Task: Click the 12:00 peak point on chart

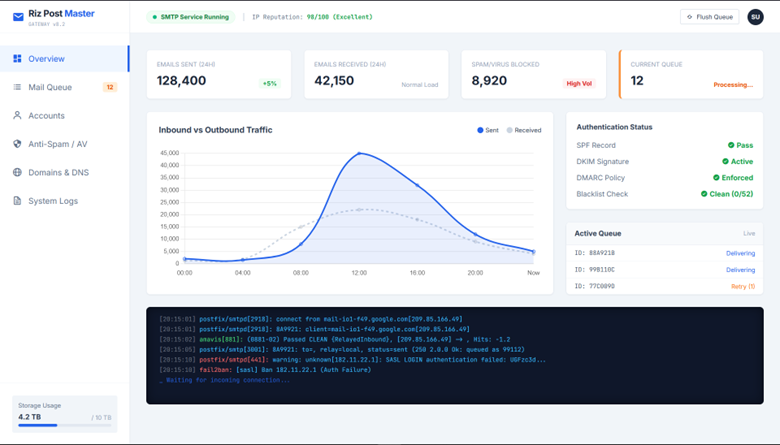Action: pyautogui.click(x=359, y=154)
